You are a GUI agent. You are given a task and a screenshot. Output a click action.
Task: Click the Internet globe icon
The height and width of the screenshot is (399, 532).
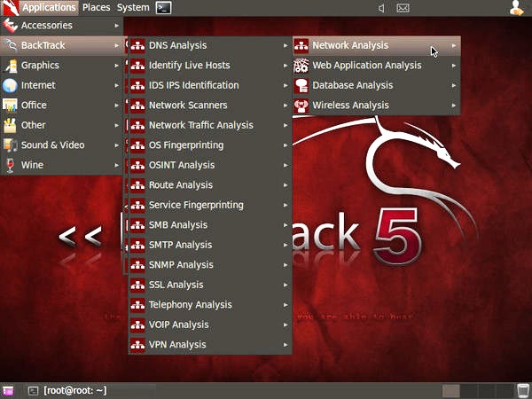pyautogui.click(x=10, y=85)
